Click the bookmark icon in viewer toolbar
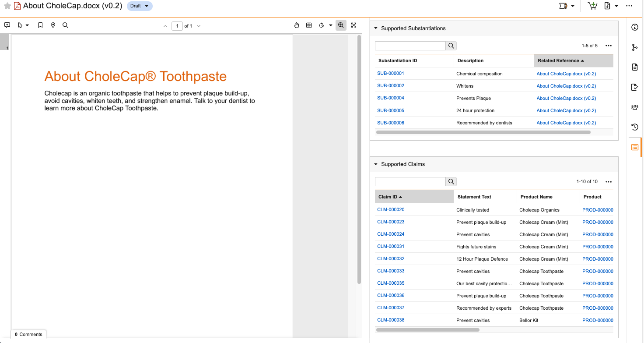 click(40, 25)
